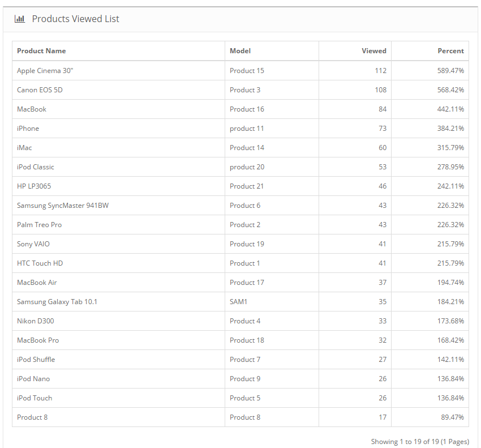The width and height of the screenshot is (481, 448).
Task: Select the Samsung Galaxy Tab 10.1 entry
Action: point(57,302)
